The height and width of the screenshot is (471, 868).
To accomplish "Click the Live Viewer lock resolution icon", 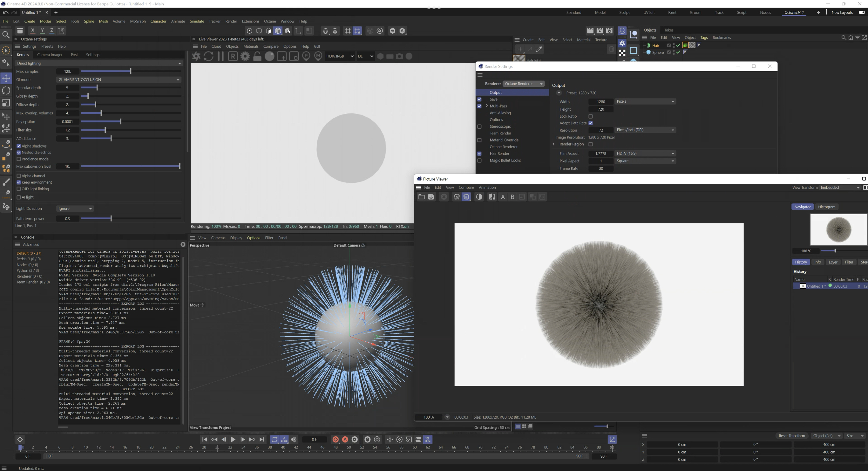I will tap(257, 56).
